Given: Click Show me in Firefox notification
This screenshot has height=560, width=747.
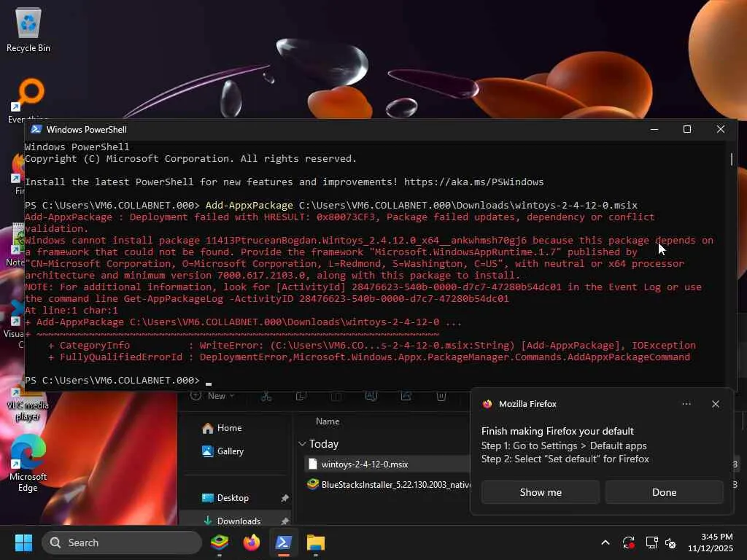Looking at the screenshot, I should pyautogui.click(x=541, y=492).
